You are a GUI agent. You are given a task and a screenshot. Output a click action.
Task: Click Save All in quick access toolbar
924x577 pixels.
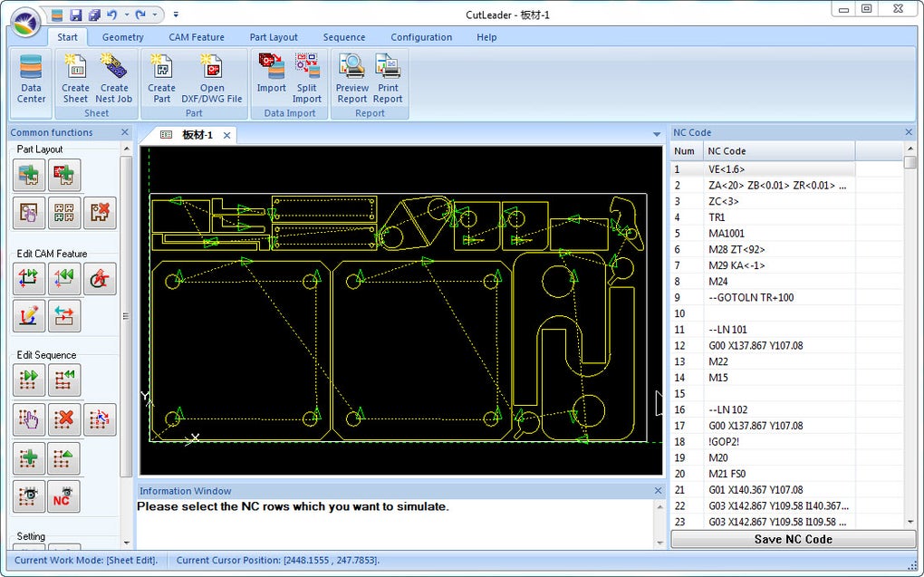93,14
